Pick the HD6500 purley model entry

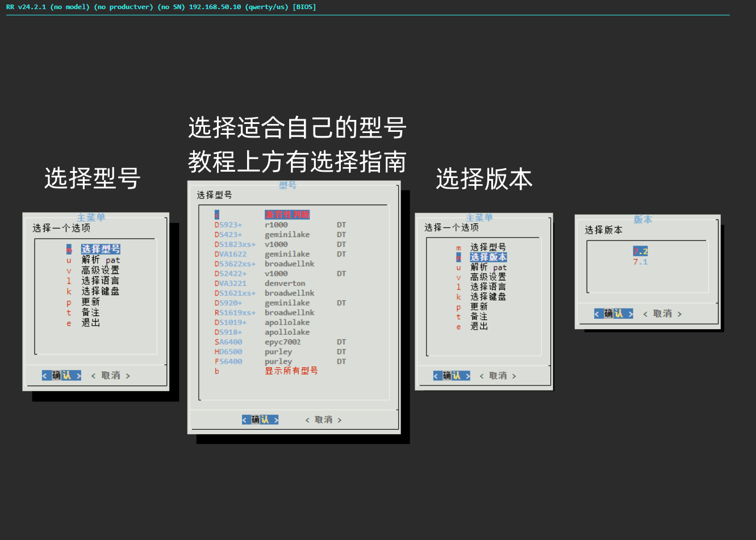(228, 352)
